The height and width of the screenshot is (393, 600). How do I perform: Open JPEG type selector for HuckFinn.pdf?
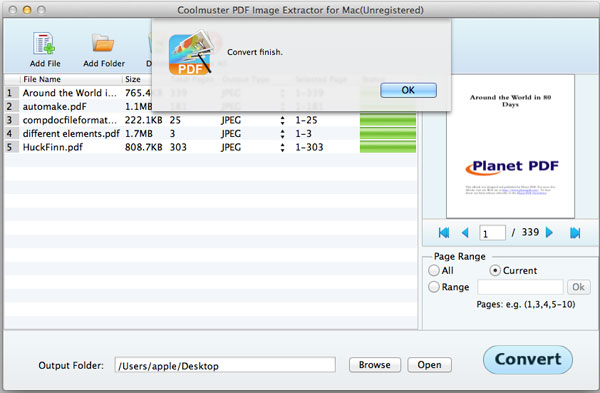pos(282,147)
